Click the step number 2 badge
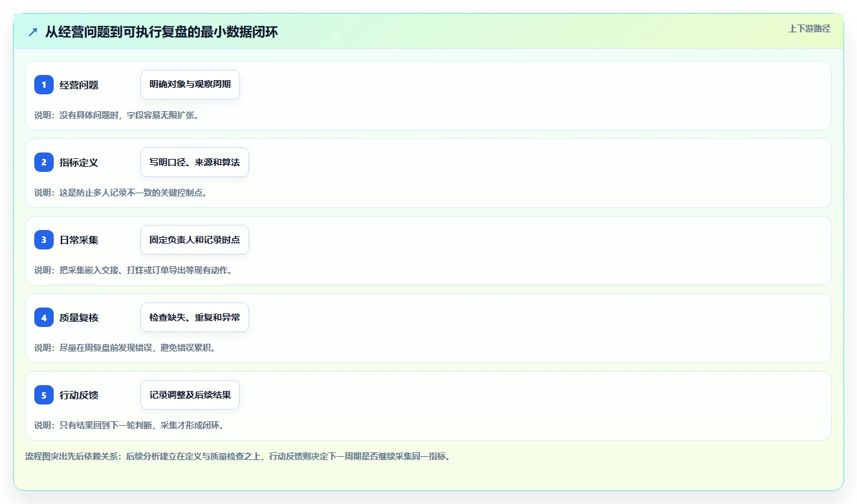The height and width of the screenshot is (504, 857). tap(44, 162)
